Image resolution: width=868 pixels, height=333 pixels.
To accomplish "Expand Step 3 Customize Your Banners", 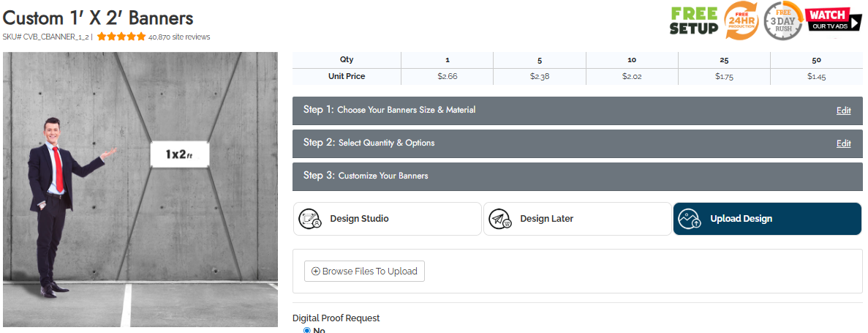I will pos(578,177).
